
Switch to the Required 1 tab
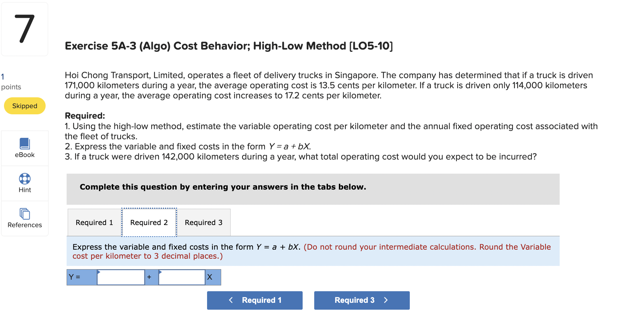click(x=94, y=222)
